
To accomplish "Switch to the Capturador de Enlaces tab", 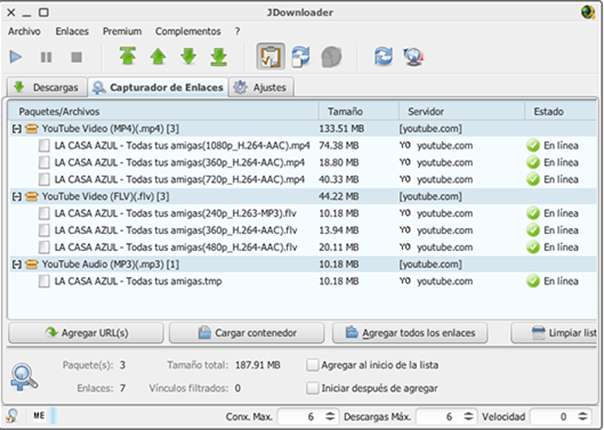I will click(x=158, y=87).
